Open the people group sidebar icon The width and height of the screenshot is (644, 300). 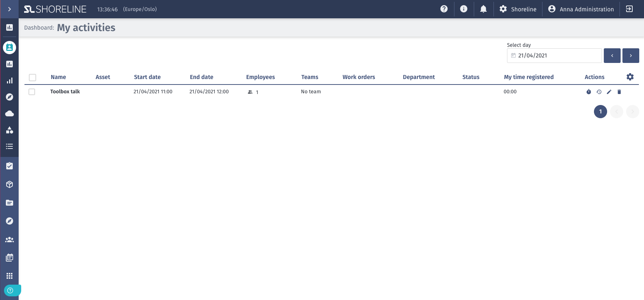click(x=9, y=240)
